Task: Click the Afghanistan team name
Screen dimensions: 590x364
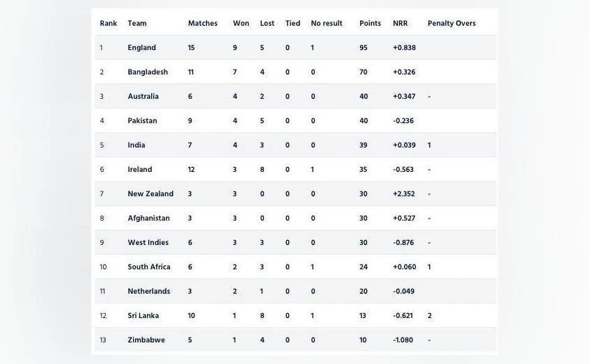Action: pos(148,218)
